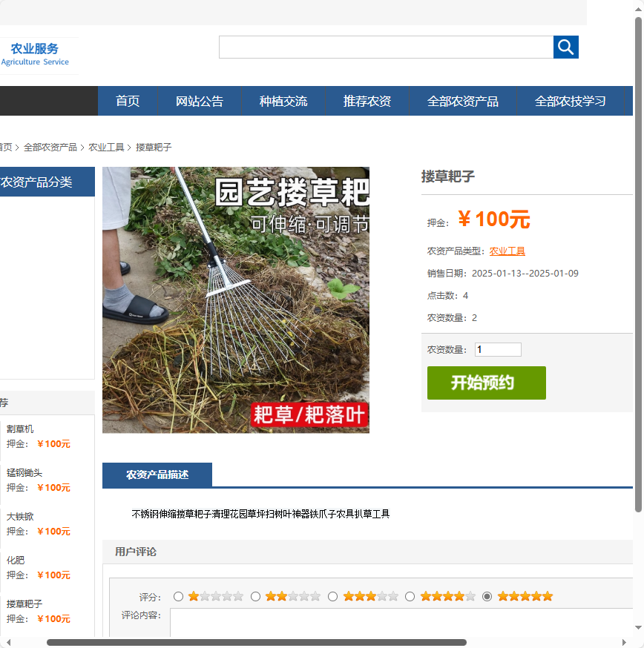Select the 5-star rating option
This screenshot has height=648, width=644.
[x=488, y=595]
